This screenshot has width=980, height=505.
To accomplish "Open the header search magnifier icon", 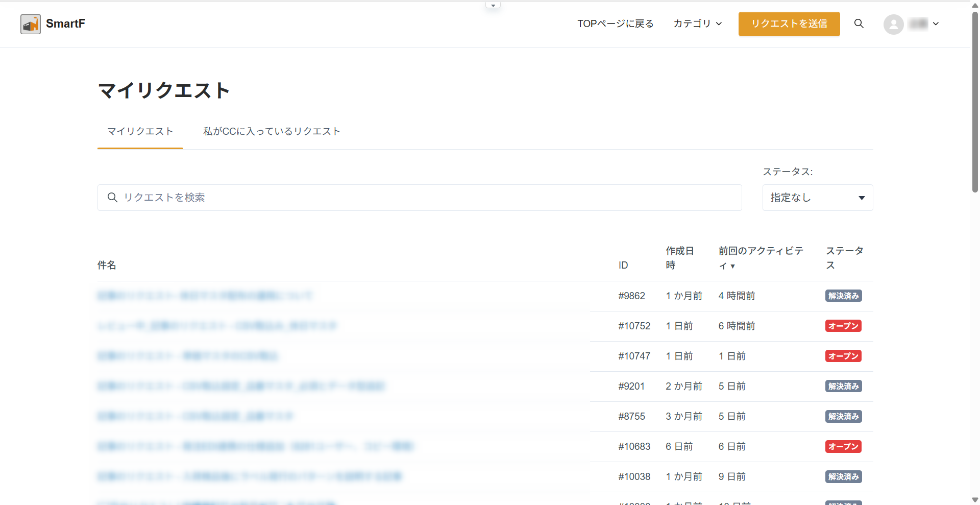I will 859,23.
